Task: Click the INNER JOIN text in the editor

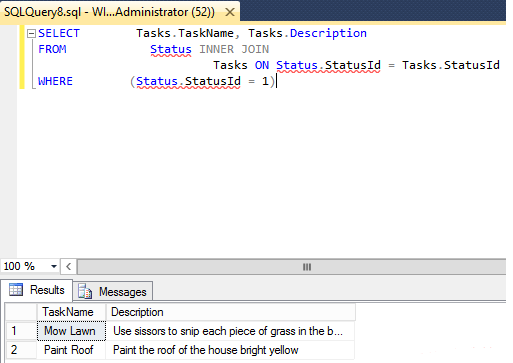Action: [234, 49]
